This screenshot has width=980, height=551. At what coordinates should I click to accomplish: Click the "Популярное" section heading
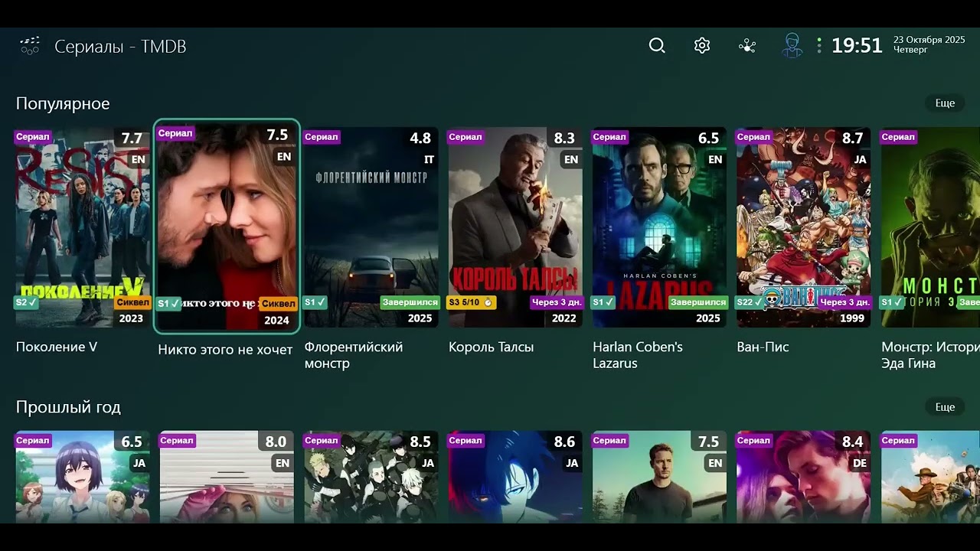(63, 103)
